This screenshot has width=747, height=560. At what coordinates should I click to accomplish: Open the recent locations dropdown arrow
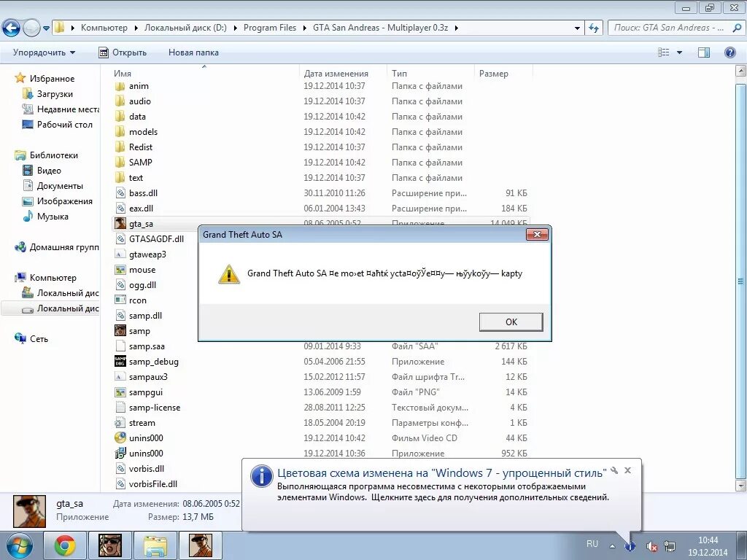click(x=46, y=28)
